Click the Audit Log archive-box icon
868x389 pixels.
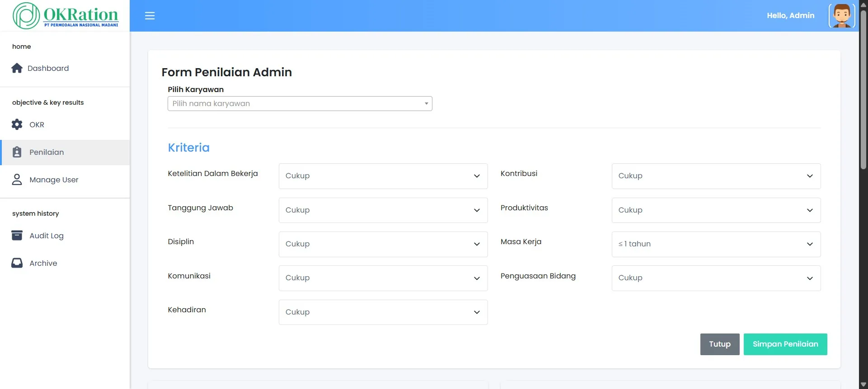click(17, 236)
